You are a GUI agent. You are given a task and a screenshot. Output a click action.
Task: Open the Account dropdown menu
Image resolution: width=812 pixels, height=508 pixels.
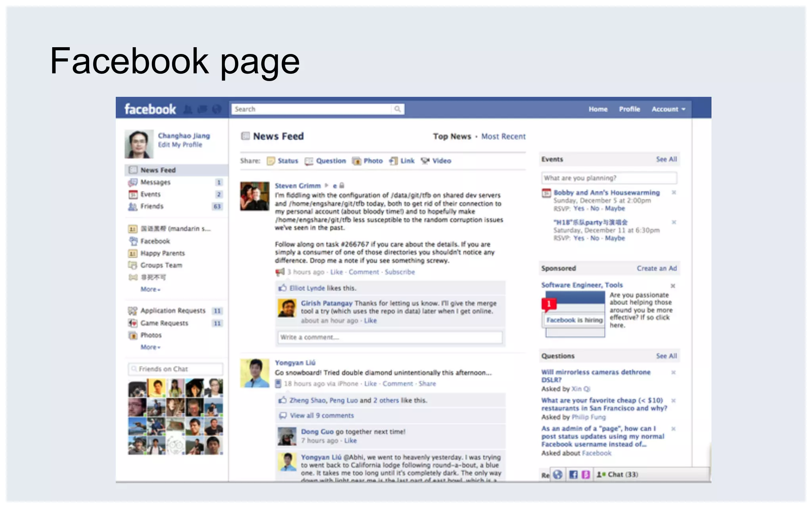(668, 109)
